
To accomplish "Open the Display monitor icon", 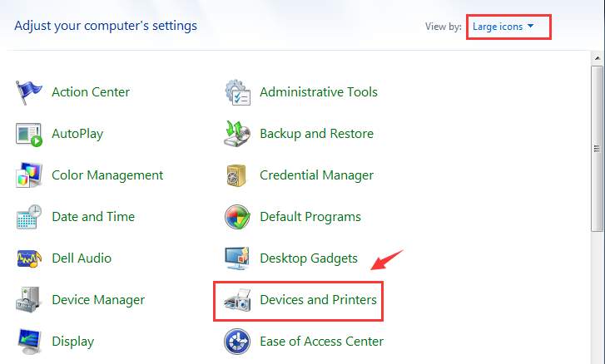I will tap(29, 342).
